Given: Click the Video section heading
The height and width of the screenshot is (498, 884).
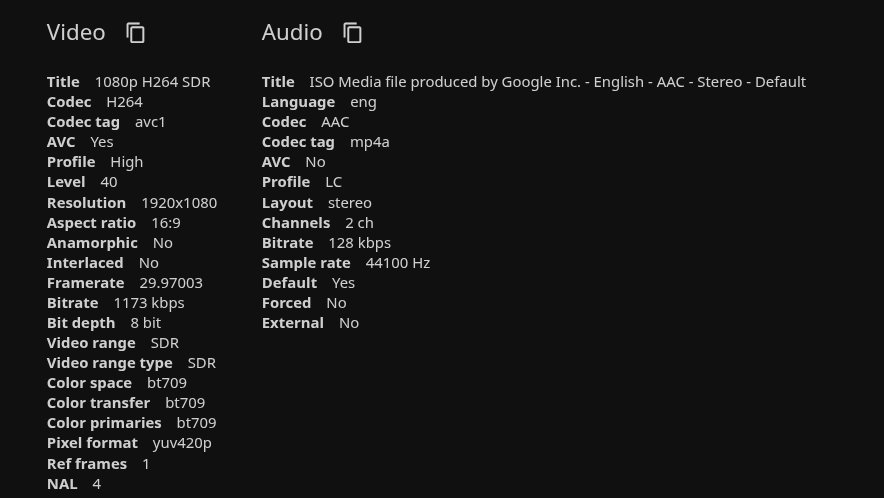Looking at the screenshot, I should point(76,32).
